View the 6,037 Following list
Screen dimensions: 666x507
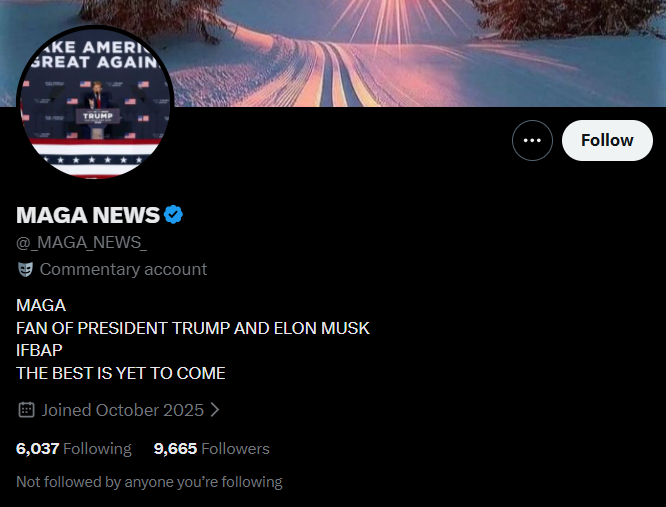[73, 448]
